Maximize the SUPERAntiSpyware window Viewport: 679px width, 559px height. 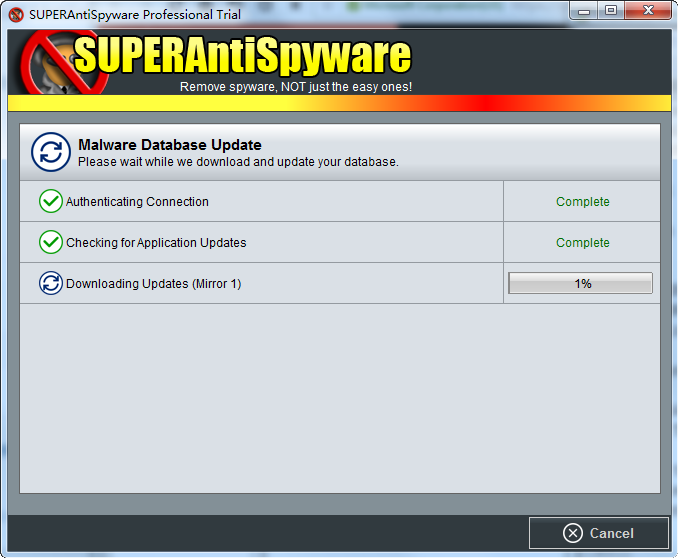click(x=611, y=10)
